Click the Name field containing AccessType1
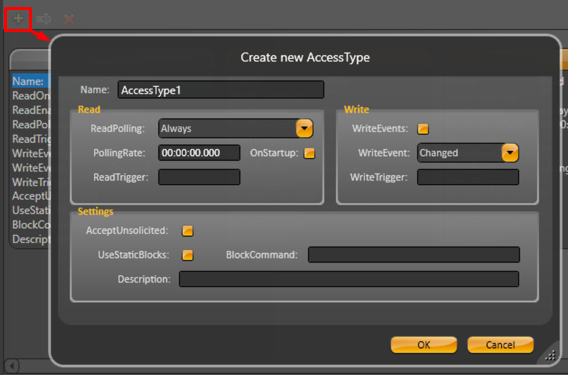The width and height of the screenshot is (568, 375). (221, 90)
